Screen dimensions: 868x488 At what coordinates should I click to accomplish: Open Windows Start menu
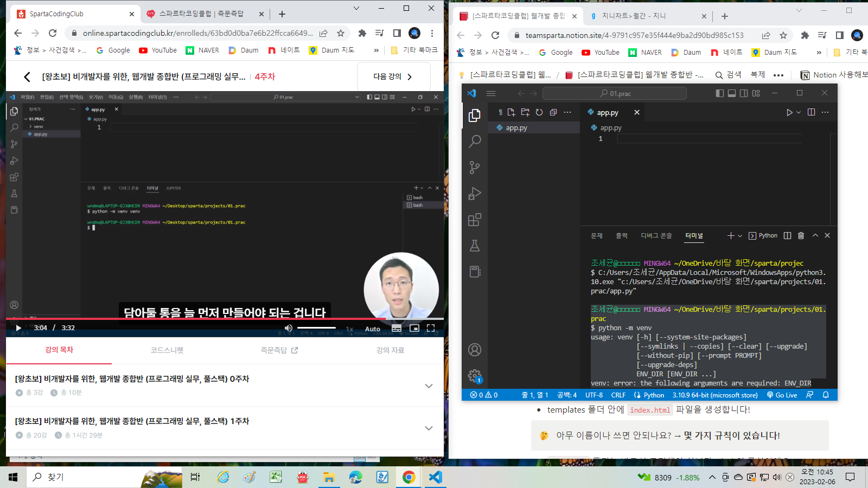coord(13,477)
